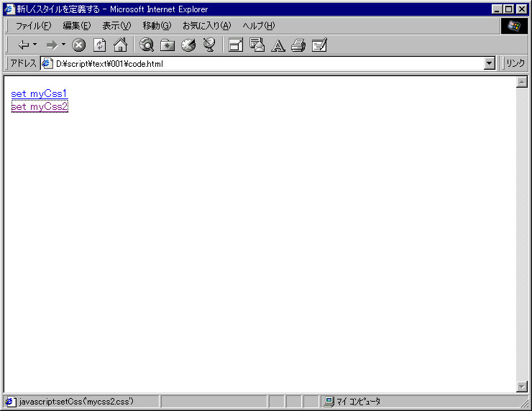Open the Mail toolbar icon

257,45
